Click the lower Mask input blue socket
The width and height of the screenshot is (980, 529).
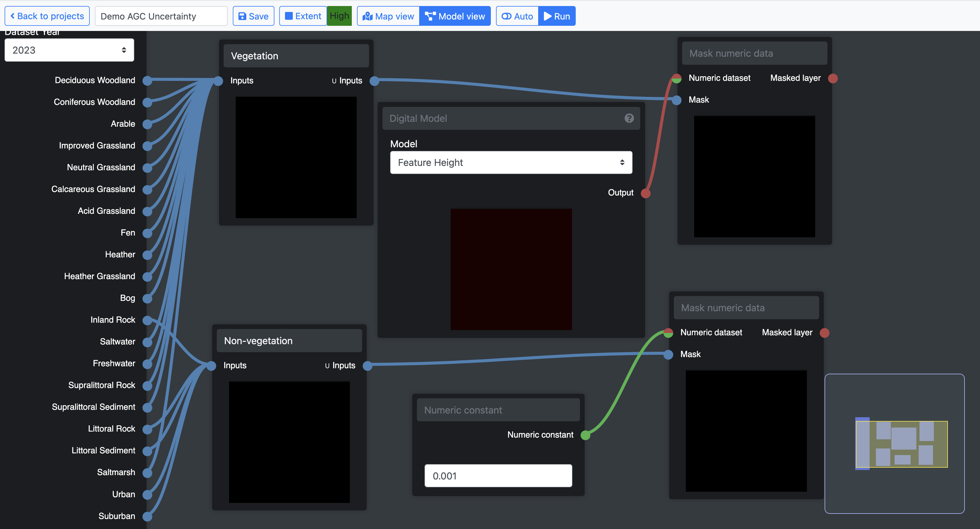(x=668, y=354)
